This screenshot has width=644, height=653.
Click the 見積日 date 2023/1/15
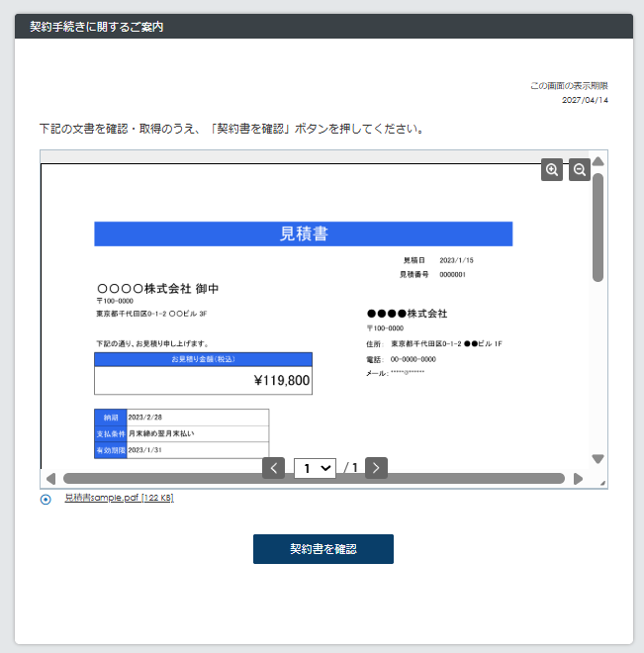456,260
